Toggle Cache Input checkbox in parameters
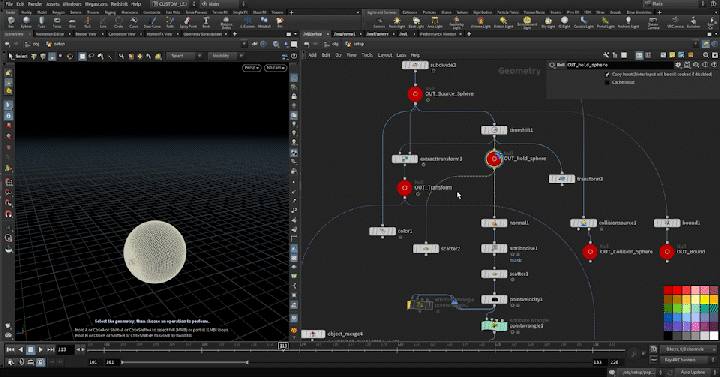Screen dimensions: 720x377 [608, 82]
